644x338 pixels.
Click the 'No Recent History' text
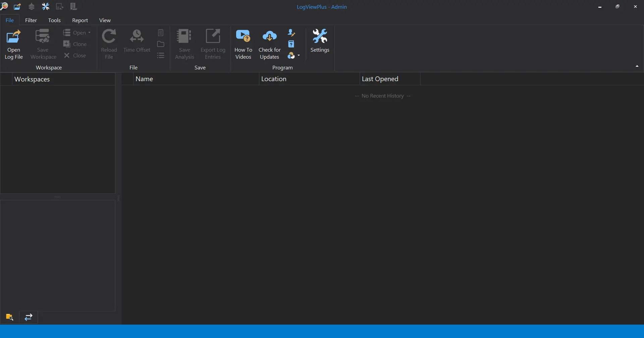click(x=383, y=96)
